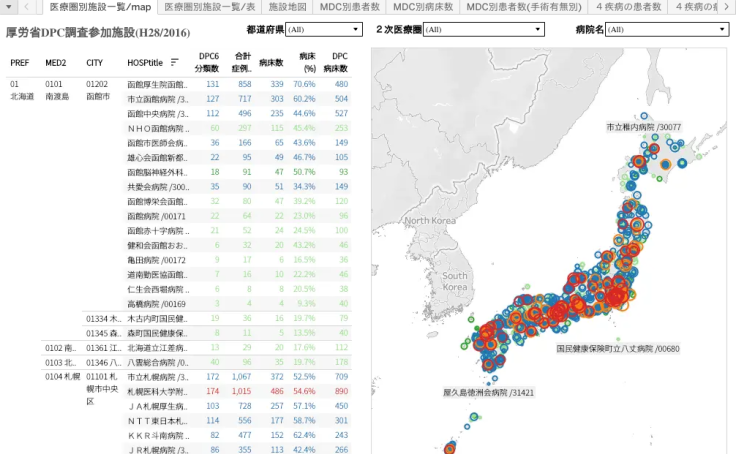Open 病院名 filter dropdown
Screen dimensions: 736x454
(667, 29)
